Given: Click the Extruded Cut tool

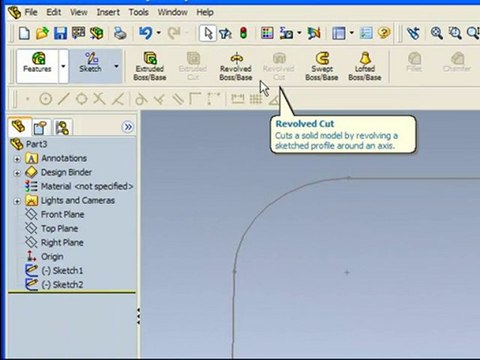Looking at the screenshot, I should (x=193, y=66).
